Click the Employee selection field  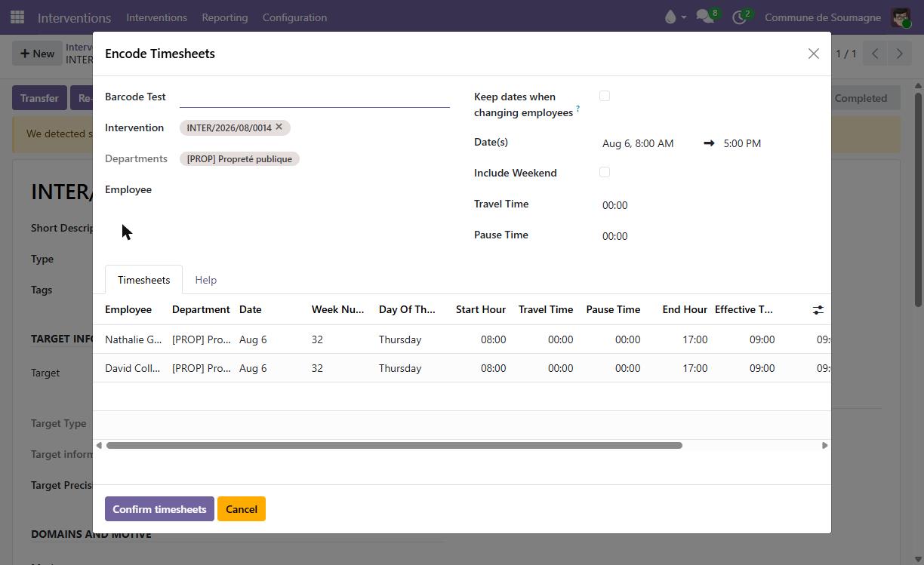point(314,190)
